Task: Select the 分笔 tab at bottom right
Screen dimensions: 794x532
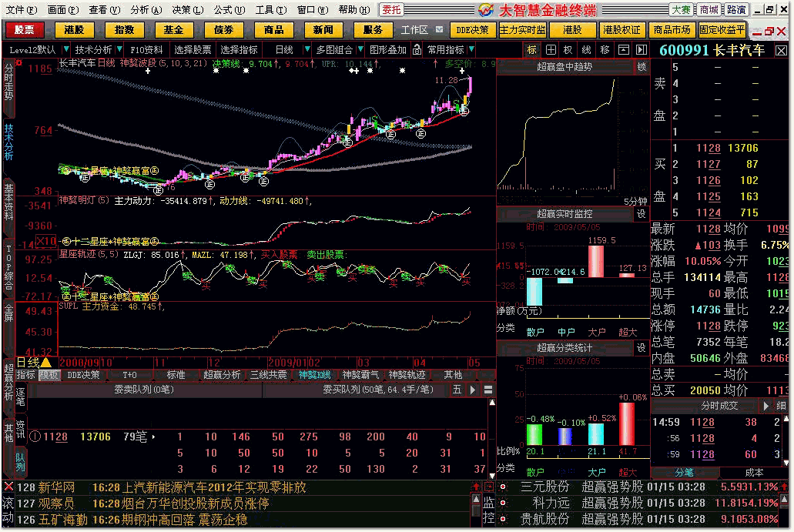Action: pyautogui.click(x=684, y=472)
